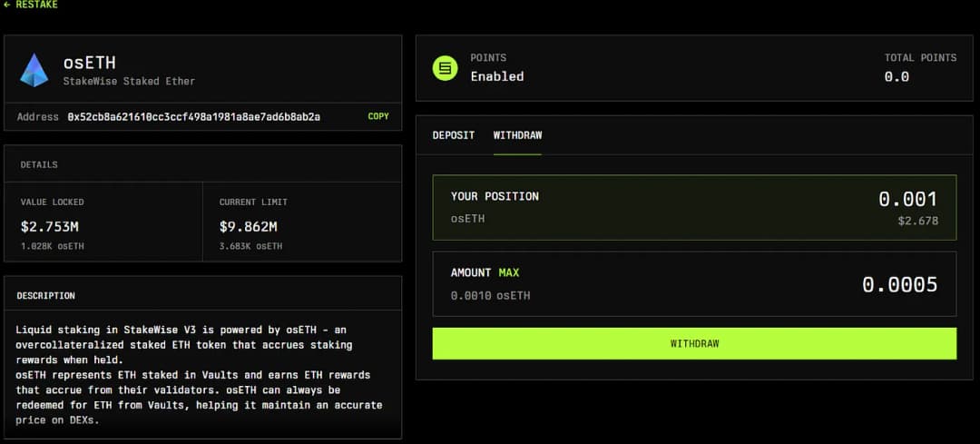Image resolution: width=980 pixels, height=444 pixels.
Task: Click the Points Enabled status text
Action: tap(496, 76)
